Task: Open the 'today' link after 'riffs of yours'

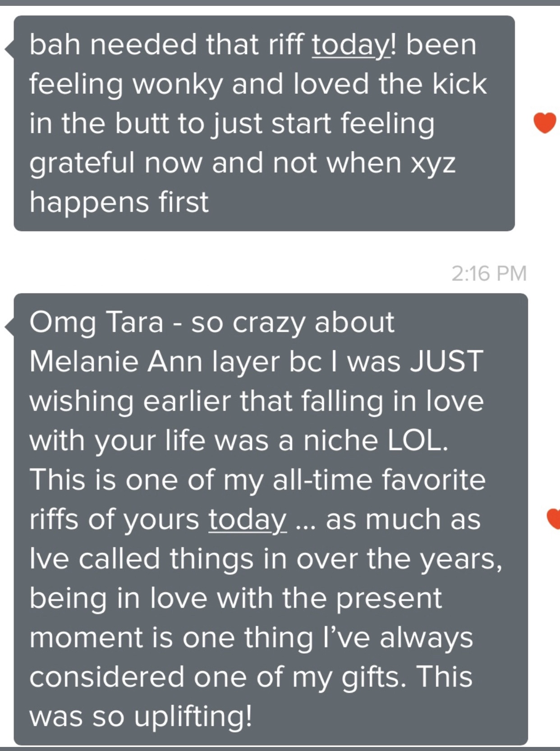Action: tap(247, 519)
